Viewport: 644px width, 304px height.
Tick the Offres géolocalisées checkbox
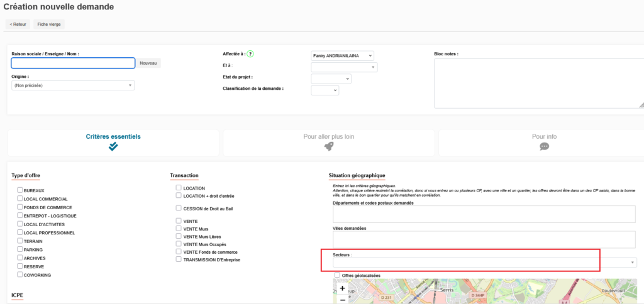pos(338,275)
